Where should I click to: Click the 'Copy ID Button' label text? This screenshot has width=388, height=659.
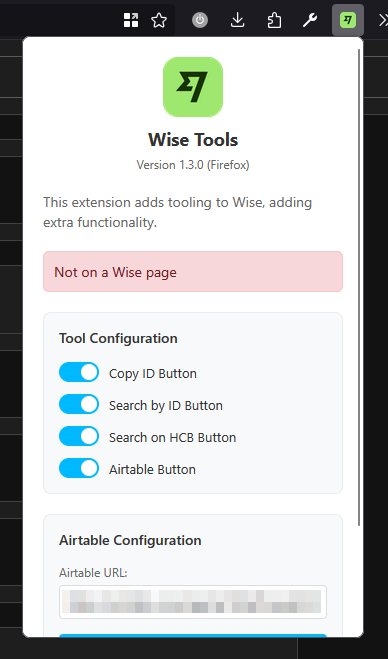(153, 374)
